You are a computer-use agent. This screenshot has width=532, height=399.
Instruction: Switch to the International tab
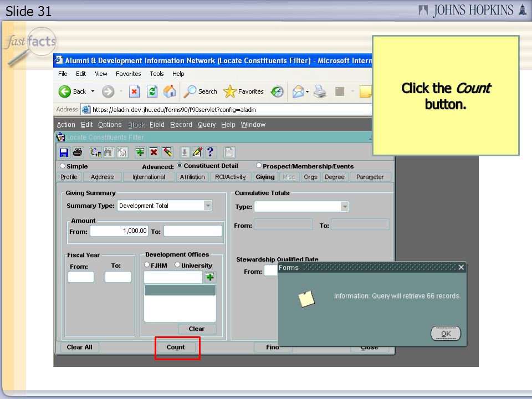pos(149,177)
